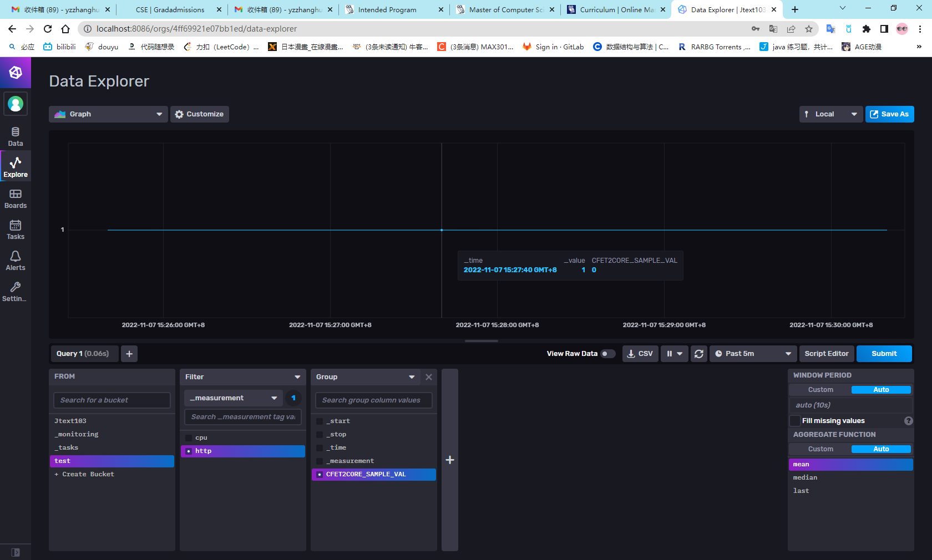This screenshot has width=932, height=560.
Task: Toggle View Raw Data switch
Action: tap(609, 354)
